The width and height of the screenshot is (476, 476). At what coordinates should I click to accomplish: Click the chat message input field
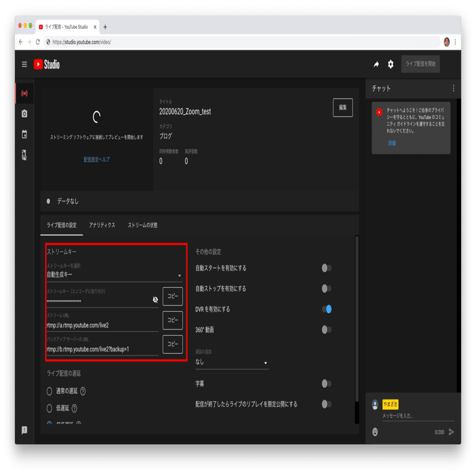tap(418, 416)
